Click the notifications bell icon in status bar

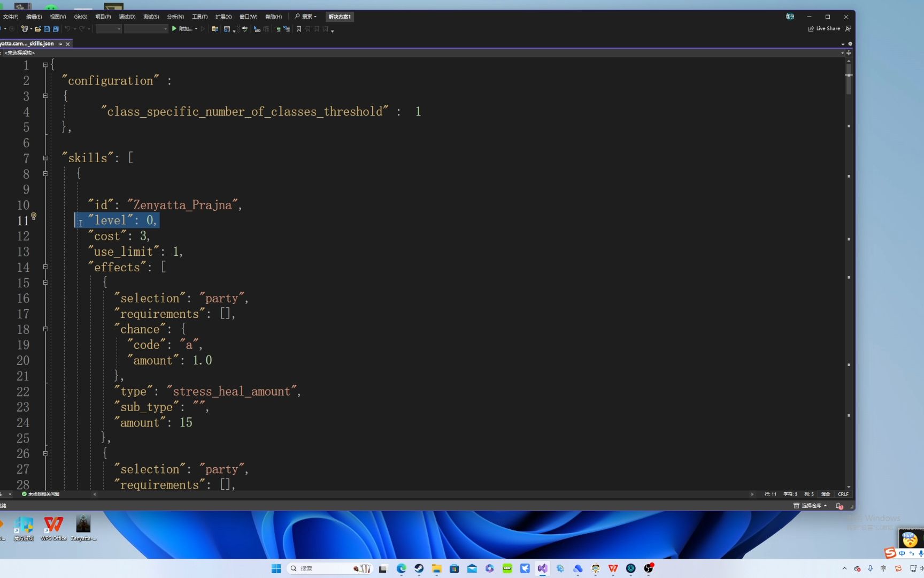tap(839, 506)
